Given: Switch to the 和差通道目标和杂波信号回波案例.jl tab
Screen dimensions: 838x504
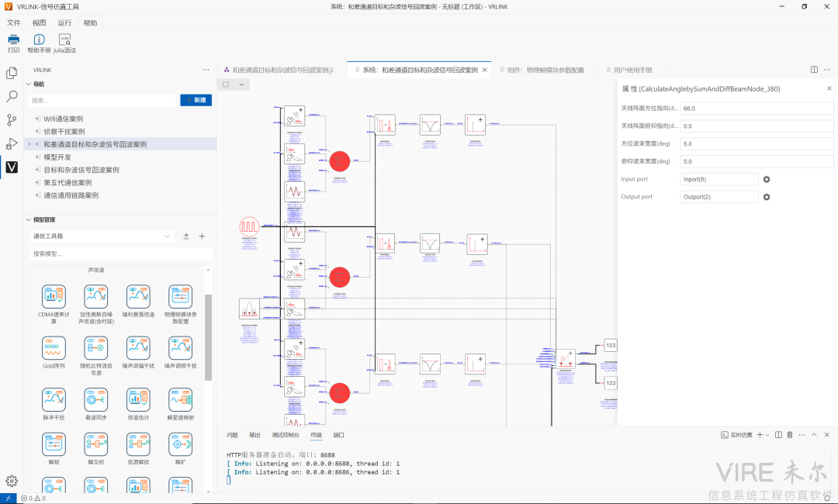Looking at the screenshot, I should (282, 70).
